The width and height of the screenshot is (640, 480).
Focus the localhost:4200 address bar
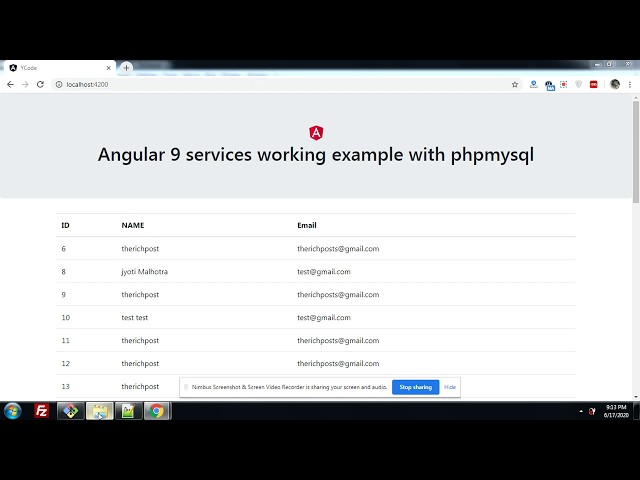286,84
